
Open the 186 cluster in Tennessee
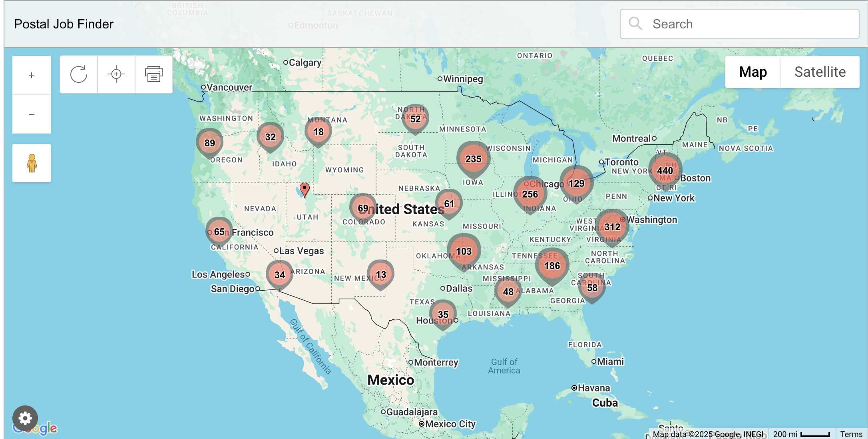click(x=552, y=266)
